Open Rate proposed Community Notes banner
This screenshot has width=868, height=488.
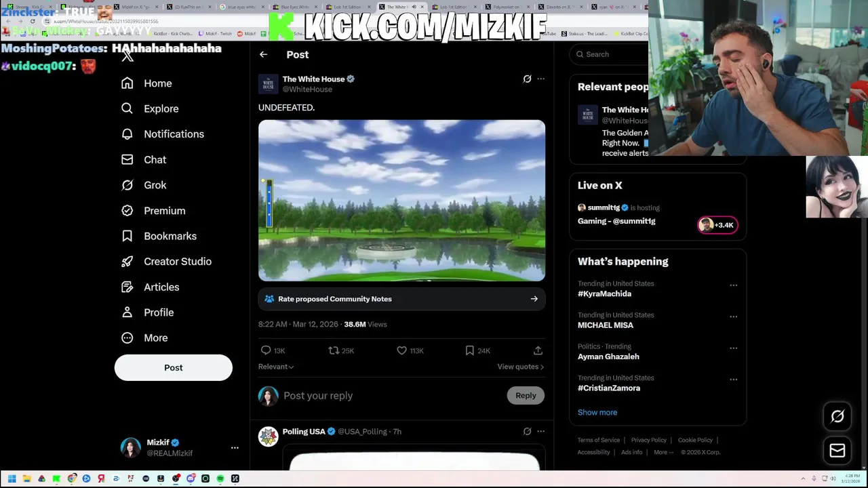click(x=401, y=299)
